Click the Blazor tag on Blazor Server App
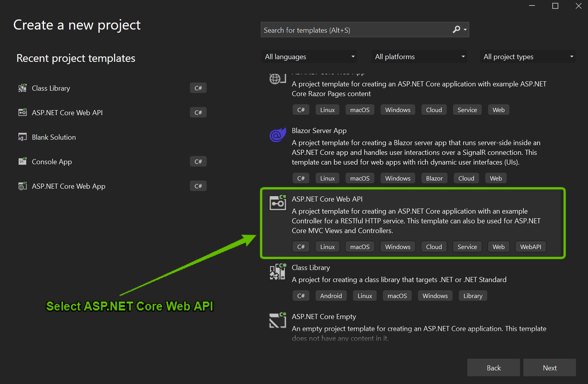588x384 pixels. [x=434, y=178]
